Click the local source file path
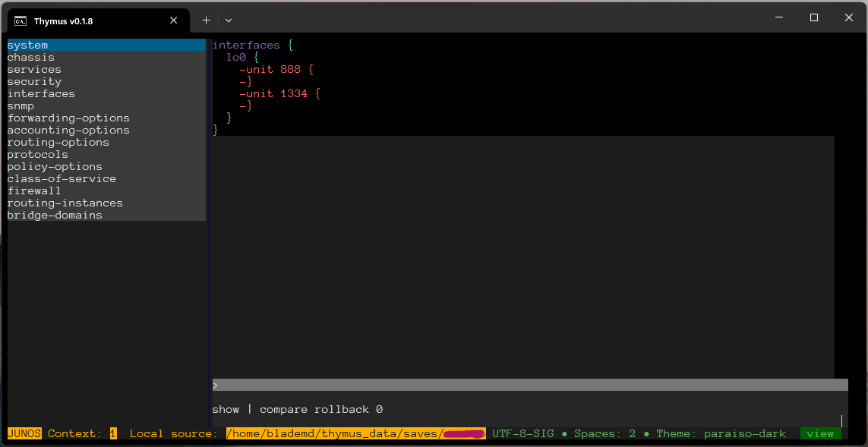Viewport: 868px width, 447px height. coord(356,434)
